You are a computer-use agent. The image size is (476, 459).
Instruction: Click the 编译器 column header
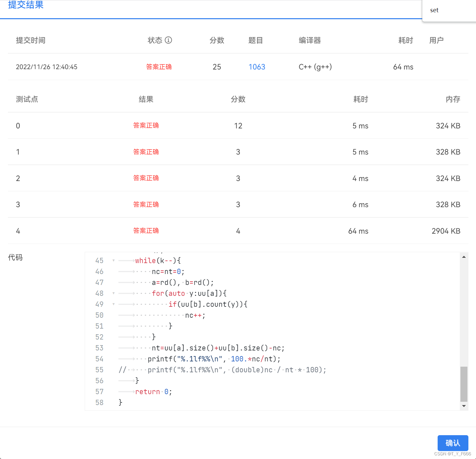(310, 40)
